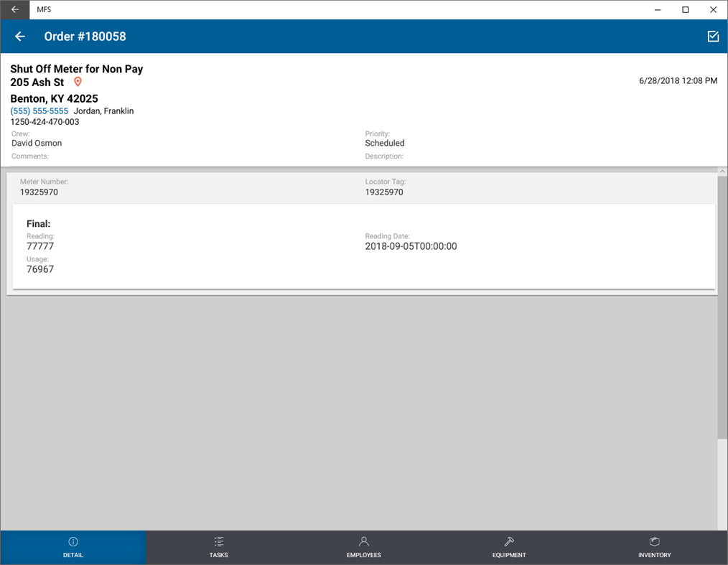Open the Employees tab
The image size is (728, 565).
coord(364,547)
